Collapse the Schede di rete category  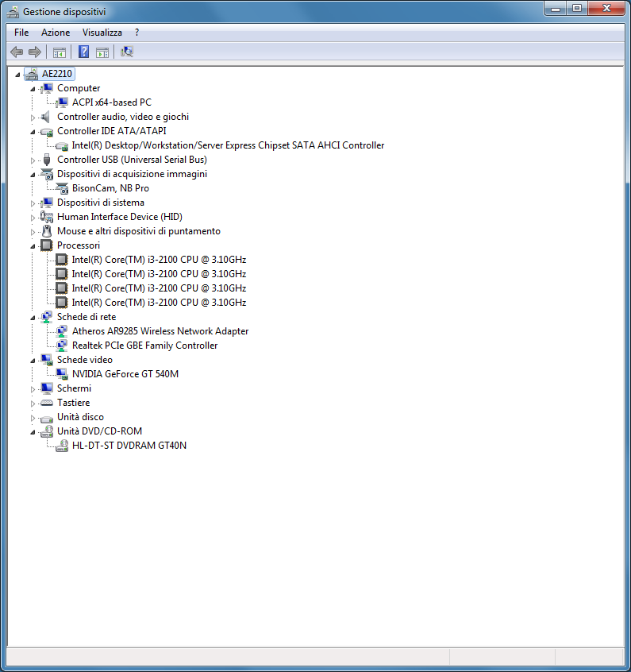coord(33,317)
